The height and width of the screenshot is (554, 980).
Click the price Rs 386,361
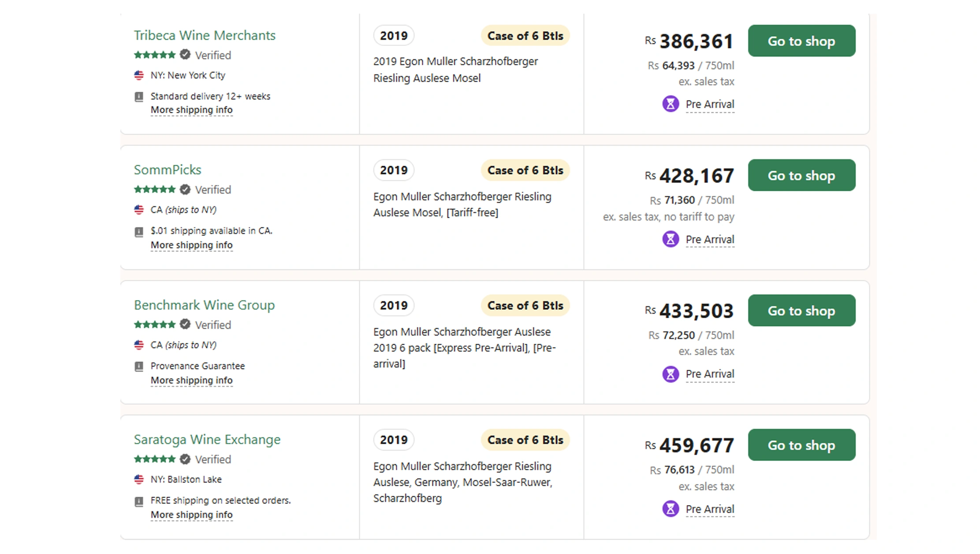pos(689,41)
